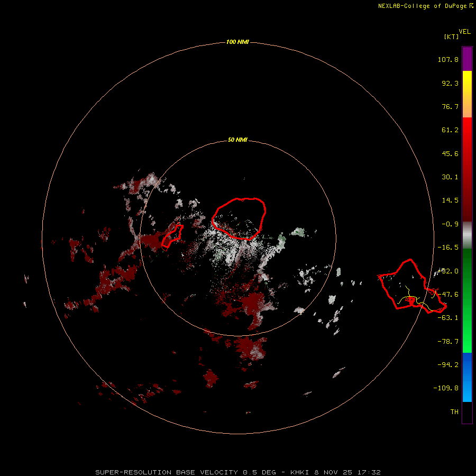Click the -0.9 velocity scale value
Viewport: 476px width, 476px height.
point(450,224)
